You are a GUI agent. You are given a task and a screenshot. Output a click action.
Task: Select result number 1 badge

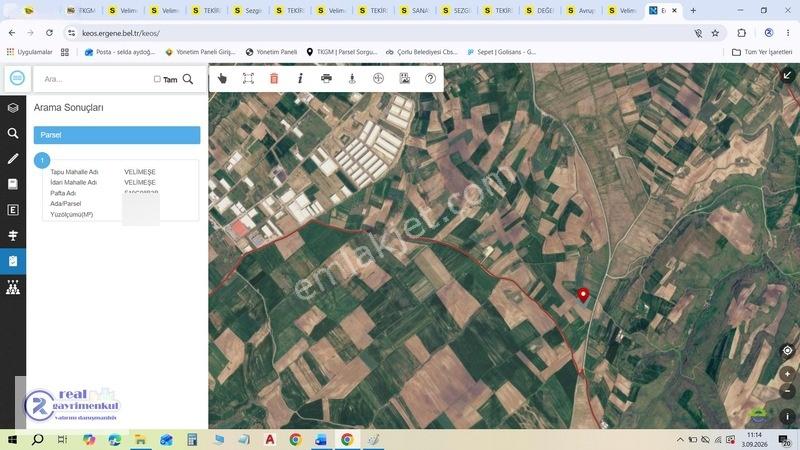click(x=42, y=160)
